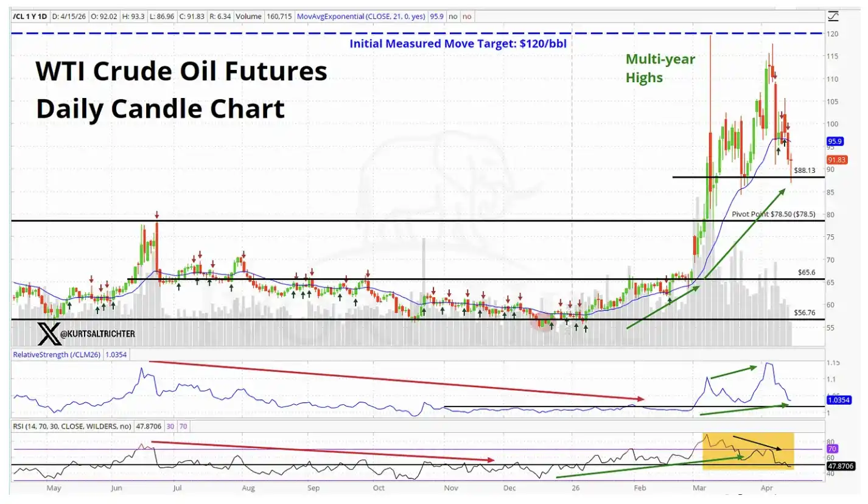Click the blue 1.0354 relative strength axis tag
Image resolution: width=868 pixels, height=504 pixels.
click(x=839, y=400)
